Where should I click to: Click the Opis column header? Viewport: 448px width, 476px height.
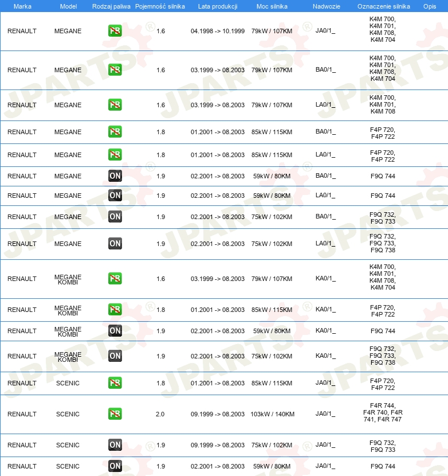(x=430, y=6)
